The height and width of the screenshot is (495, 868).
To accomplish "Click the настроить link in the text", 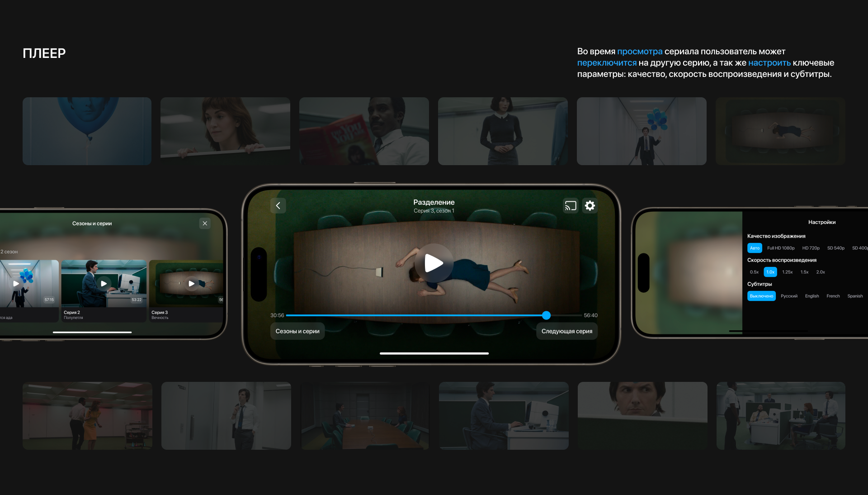I will pyautogui.click(x=769, y=63).
